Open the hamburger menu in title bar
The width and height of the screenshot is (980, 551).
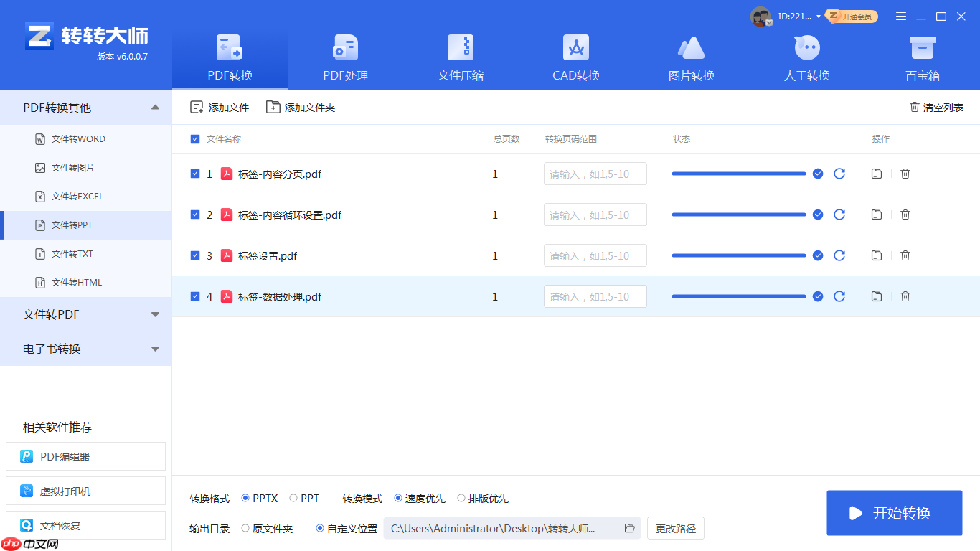click(x=902, y=17)
